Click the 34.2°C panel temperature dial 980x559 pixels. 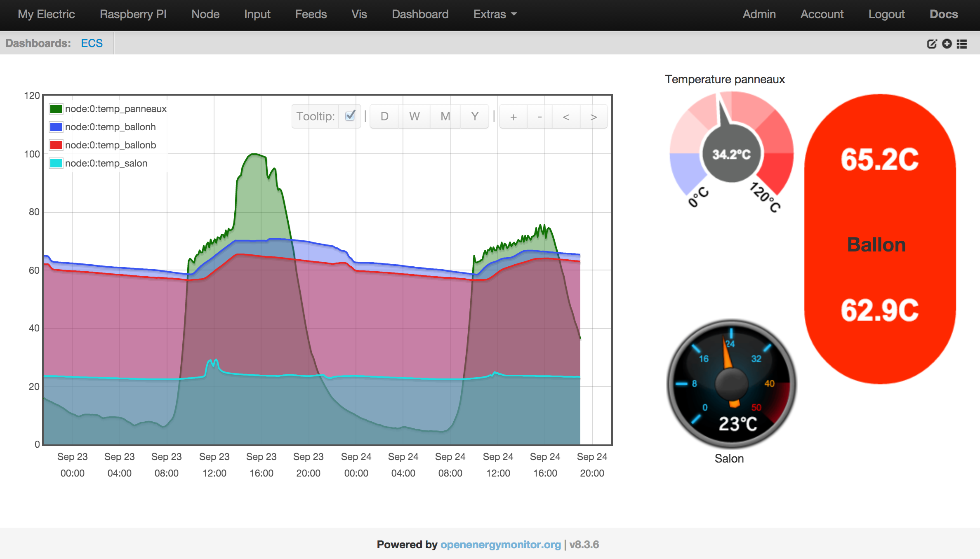[x=732, y=153]
